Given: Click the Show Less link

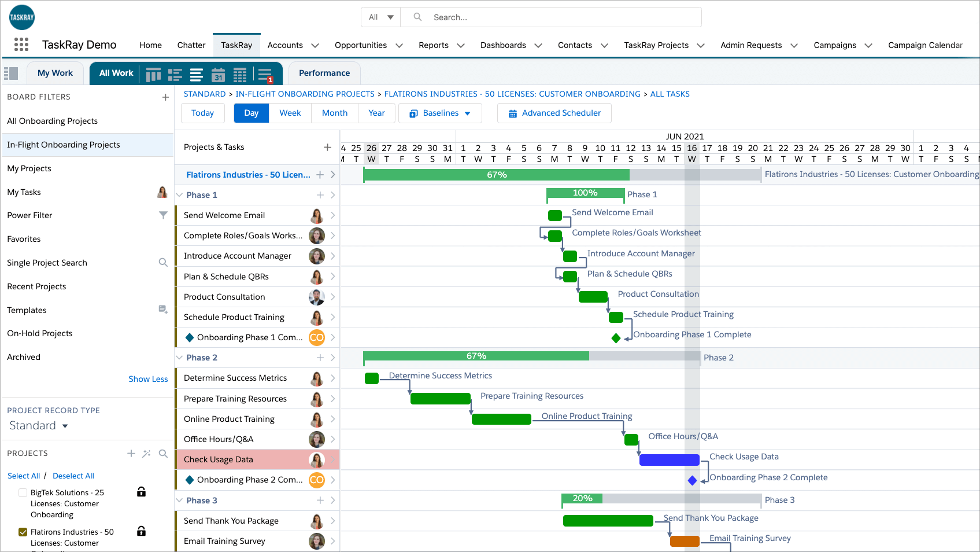Looking at the screenshot, I should [x=148, y=378].
